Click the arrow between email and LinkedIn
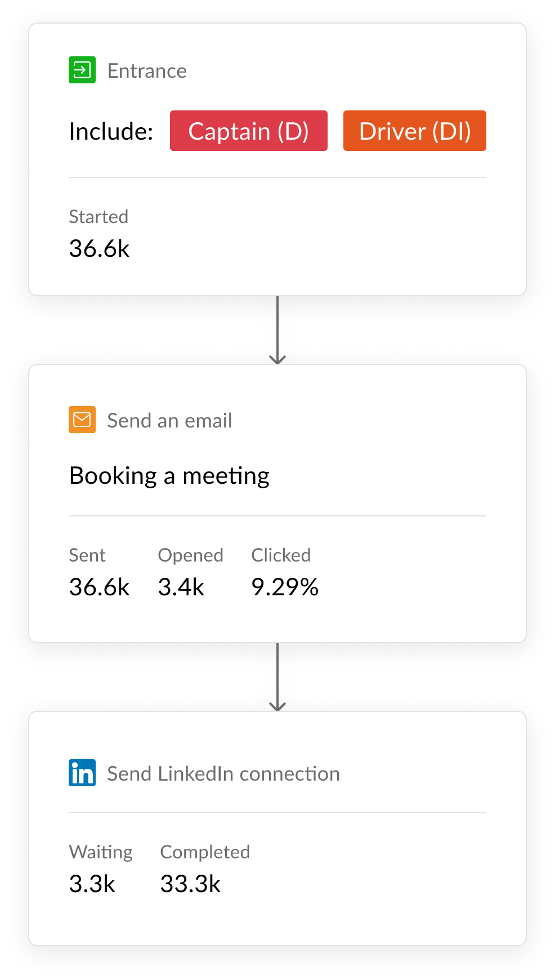Image resolution: width=555 pixels, height=980 pixels. 277,678
